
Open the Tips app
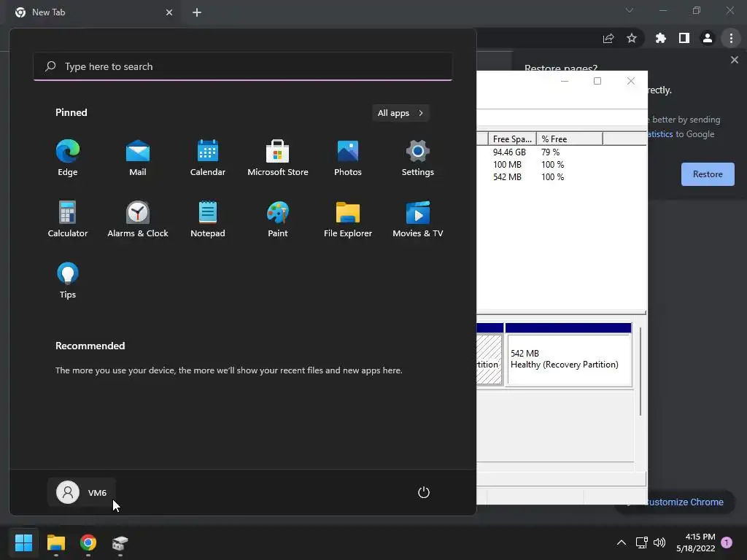click(68, 281)
